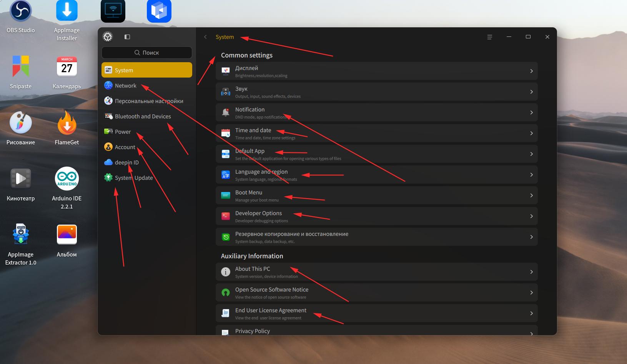Open the hamburger menu in title bar

[489, 37]
